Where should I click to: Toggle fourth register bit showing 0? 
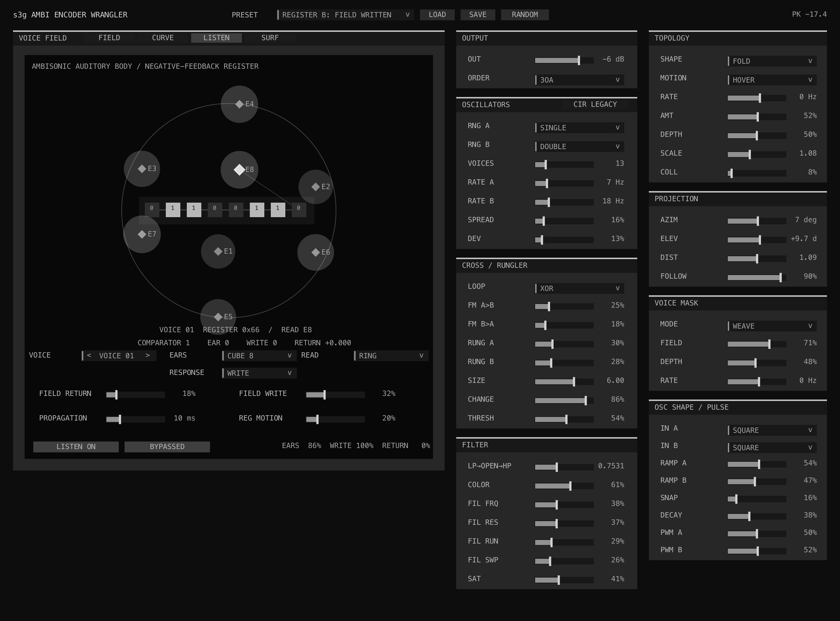[x=215, y=210]
